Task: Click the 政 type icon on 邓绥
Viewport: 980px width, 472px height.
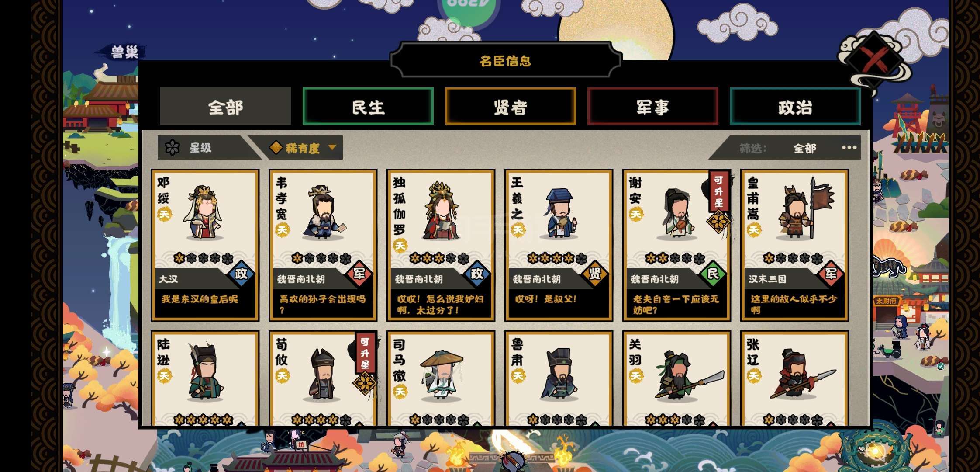Action: click(241, 274)
